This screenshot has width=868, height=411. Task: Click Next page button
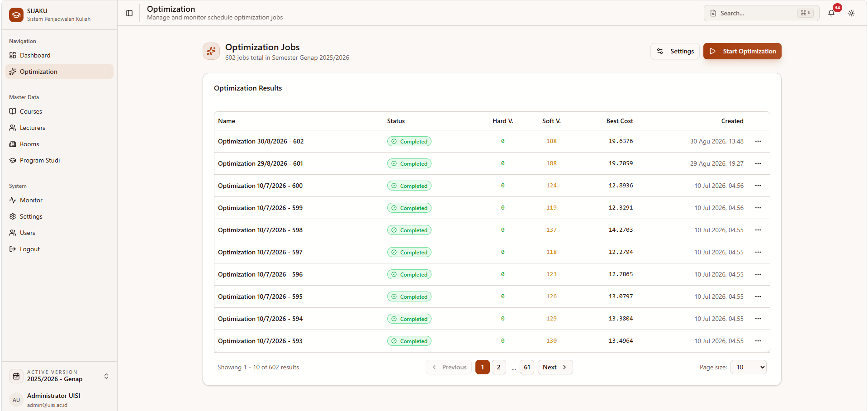tap(555, 367)
